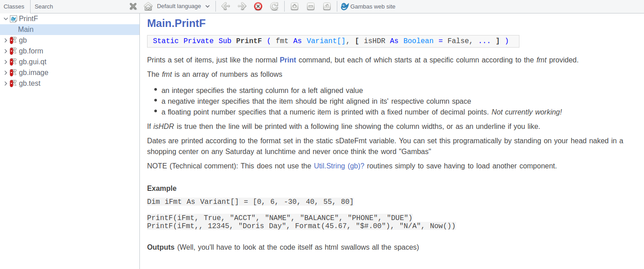644x269 pixels.
Task: Zoom in with the plus icon
Action: (294, 6)
